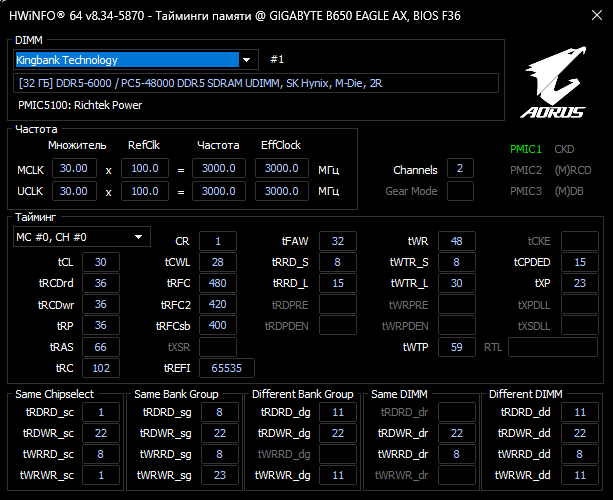613x500 pixels.
Task: Select the MCLK multiplier value 30.00
Action: coord(74,168)
